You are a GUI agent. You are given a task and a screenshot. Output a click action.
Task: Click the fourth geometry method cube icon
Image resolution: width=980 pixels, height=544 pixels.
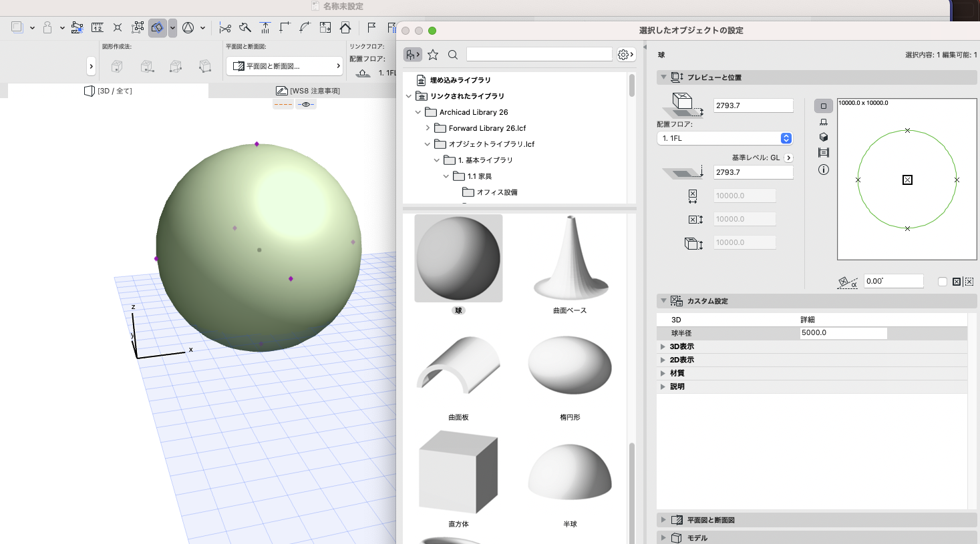[x=205, y=66]
